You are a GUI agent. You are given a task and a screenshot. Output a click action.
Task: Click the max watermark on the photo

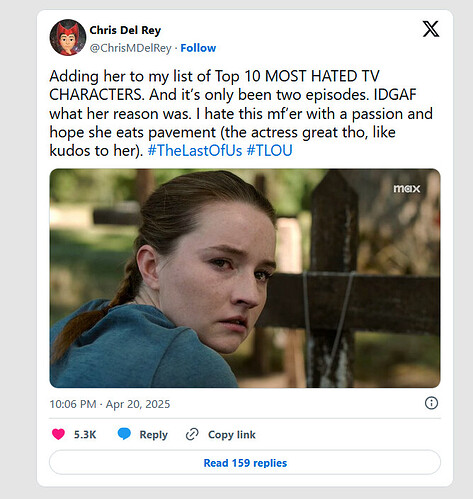tap(406, 189)
